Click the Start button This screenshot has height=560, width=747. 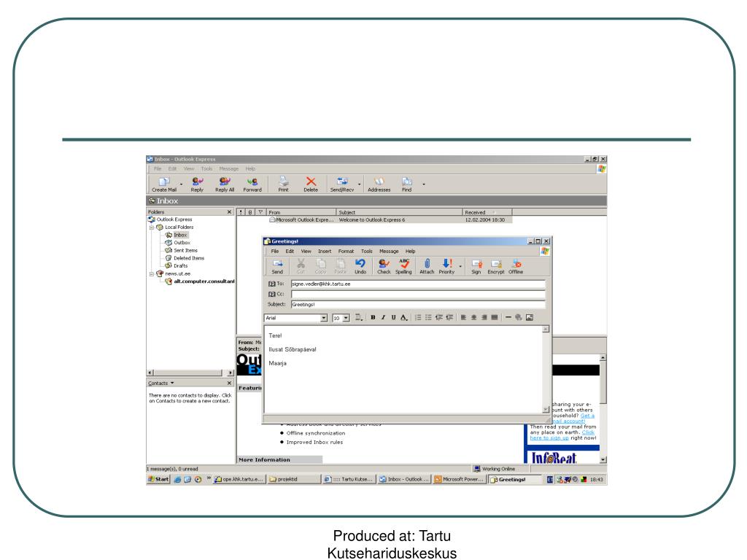point(158,479)
